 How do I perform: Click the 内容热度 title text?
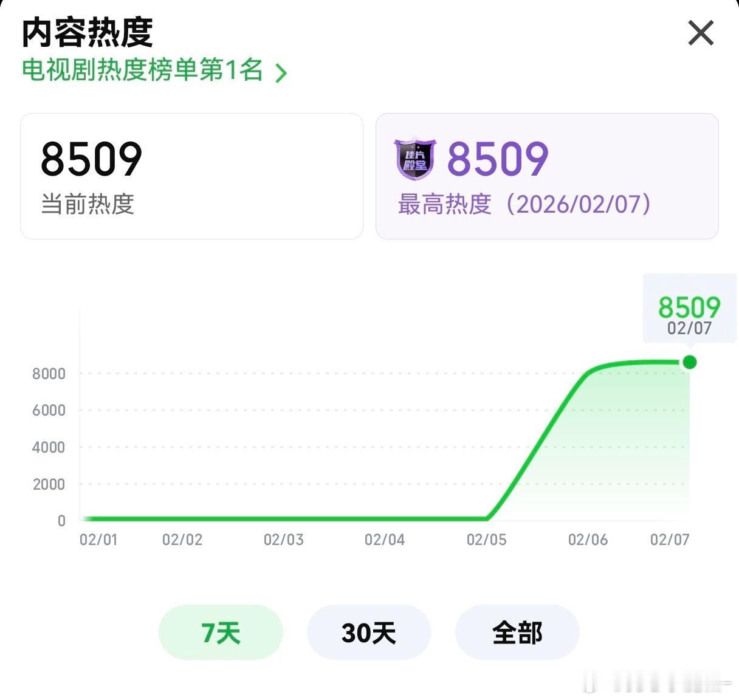click(x=86, y=33)
